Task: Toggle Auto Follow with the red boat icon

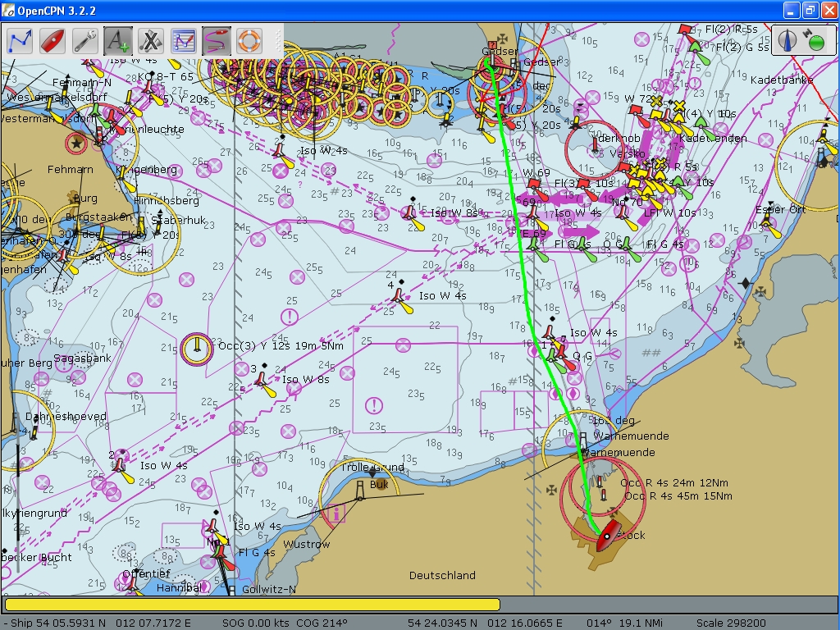Action: (x=52, y=41)
